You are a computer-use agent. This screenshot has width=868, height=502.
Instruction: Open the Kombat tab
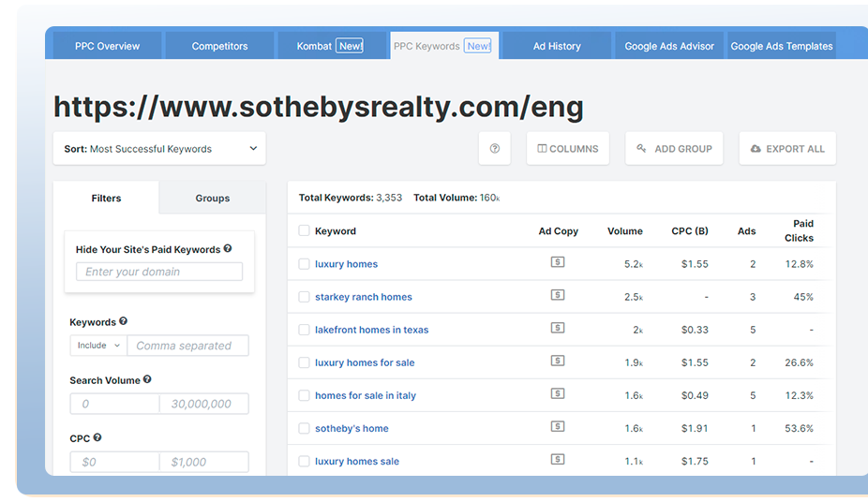(x=330, y=46)
